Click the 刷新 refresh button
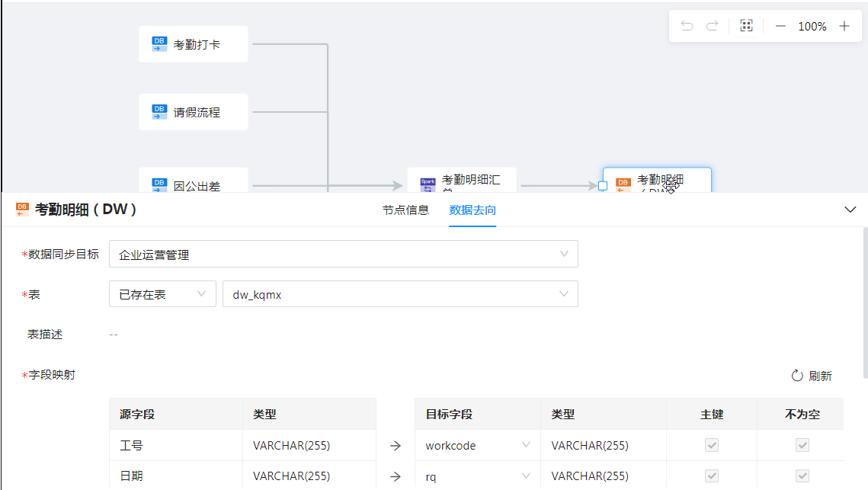This screenshot has height=490, width=868. click(x=812, y=376)
